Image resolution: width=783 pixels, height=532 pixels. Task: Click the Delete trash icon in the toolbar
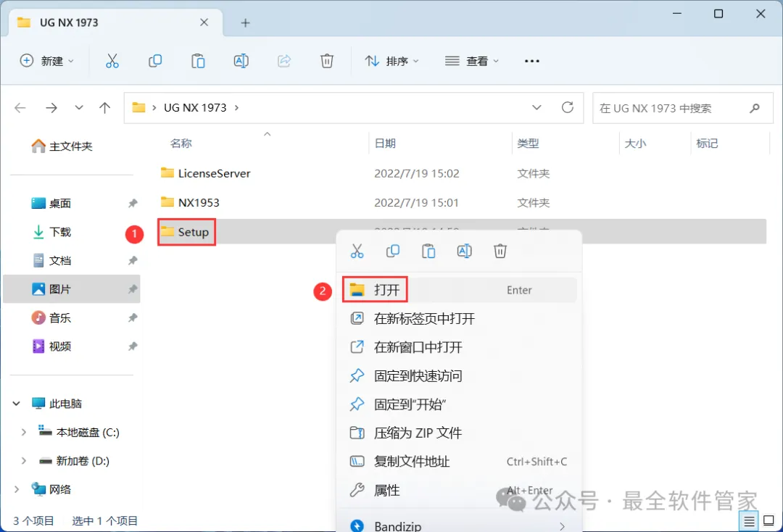click(326, 61)
